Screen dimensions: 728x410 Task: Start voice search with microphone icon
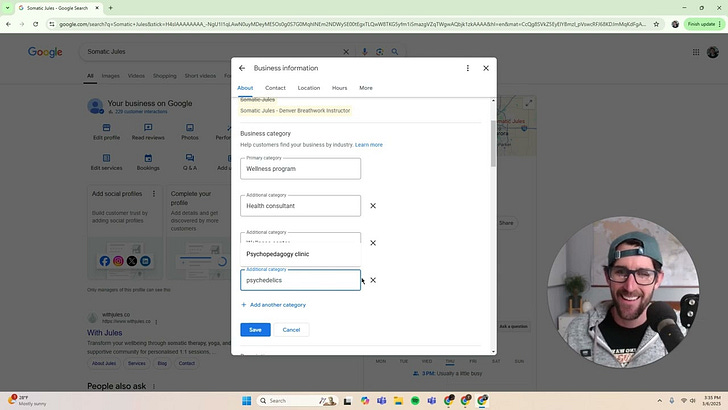pos(364,52)
